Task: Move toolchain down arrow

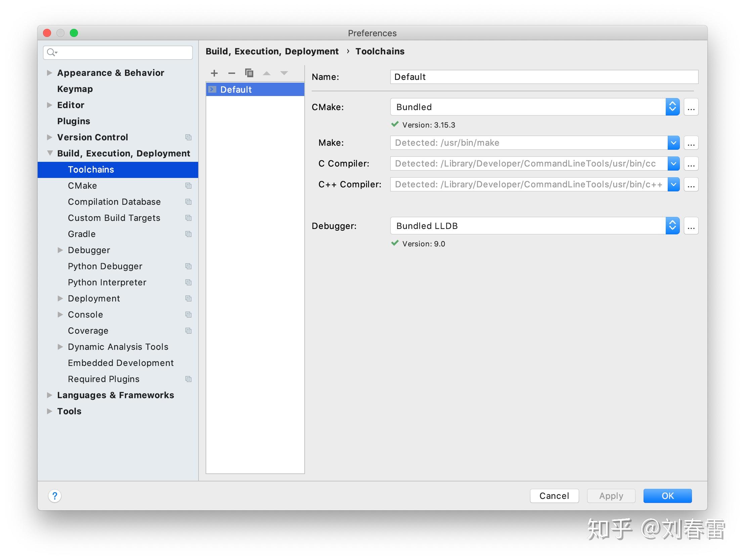Action: [x=284, y=73]
